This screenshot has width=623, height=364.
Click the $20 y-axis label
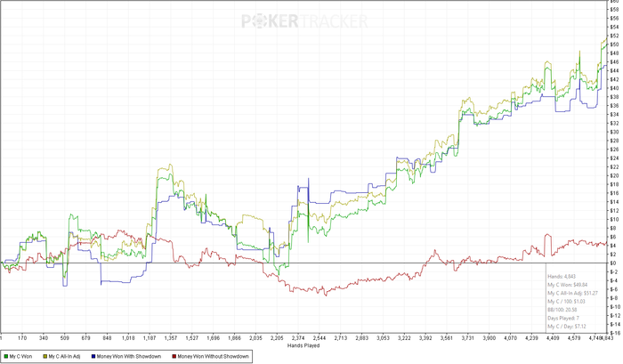coord(614,175)
